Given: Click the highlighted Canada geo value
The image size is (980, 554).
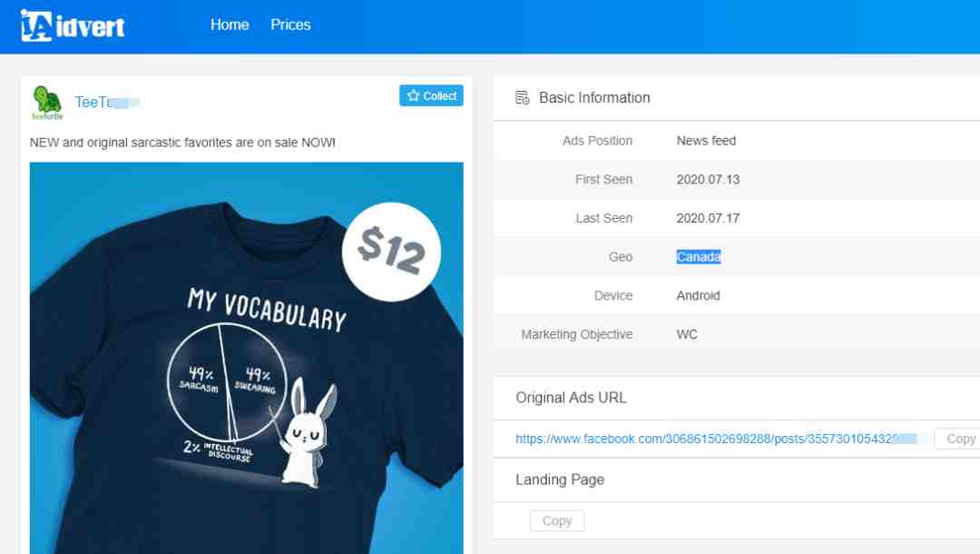Looking at the screenshot, I should (x=698, y=257).
